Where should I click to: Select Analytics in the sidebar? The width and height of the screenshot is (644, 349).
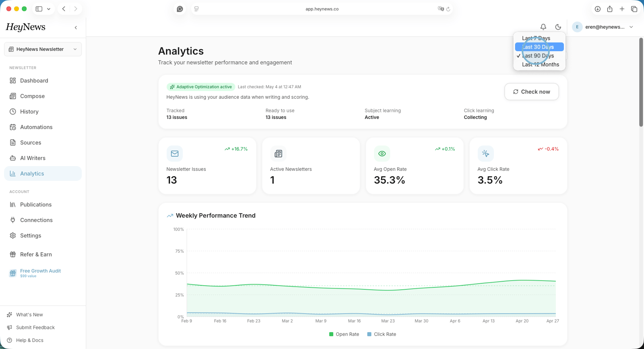click(43, 174)
